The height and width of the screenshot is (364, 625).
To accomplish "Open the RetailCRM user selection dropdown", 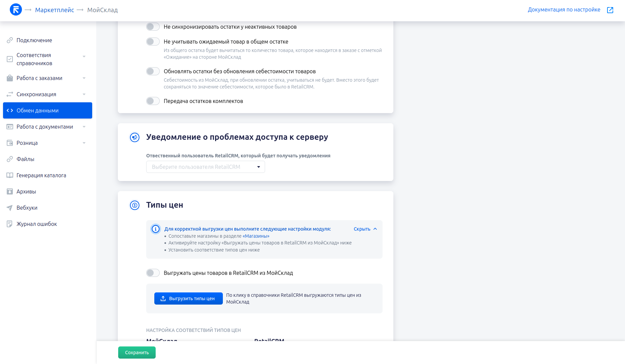I will click(205, 167).
